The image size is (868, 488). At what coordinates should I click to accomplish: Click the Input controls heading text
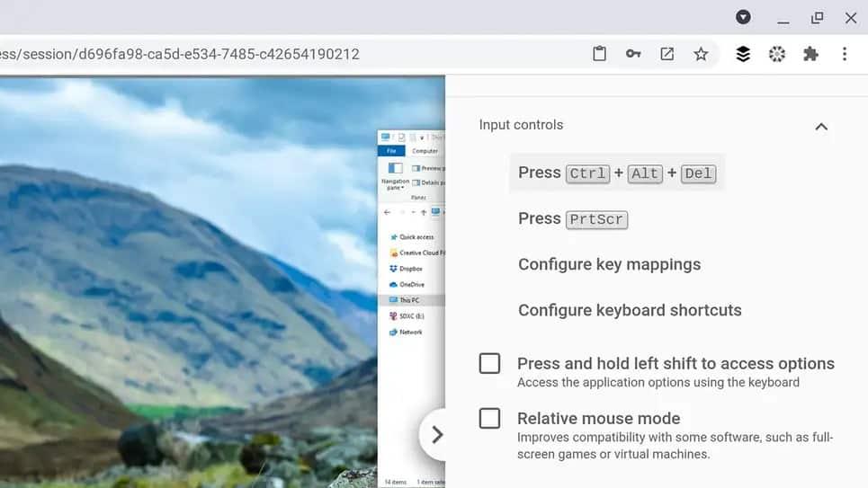(521, 125)
